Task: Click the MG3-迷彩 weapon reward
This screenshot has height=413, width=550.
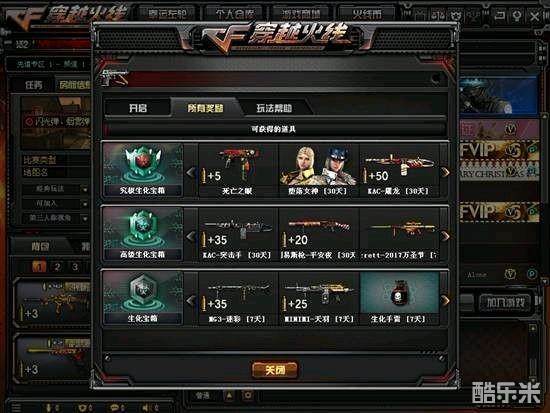Action: point(238,298)
